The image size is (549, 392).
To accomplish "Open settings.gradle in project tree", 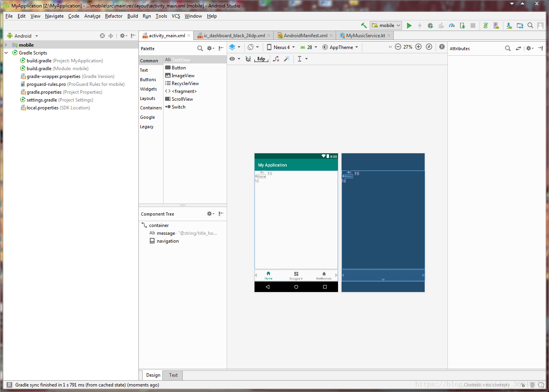I will pos(42,100).
